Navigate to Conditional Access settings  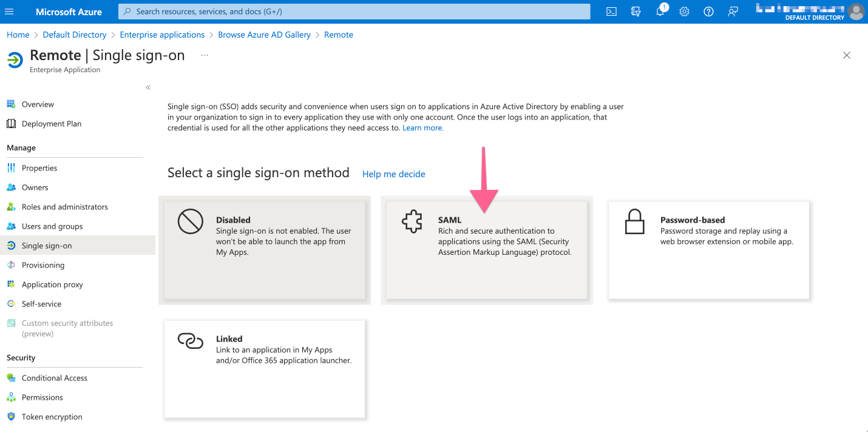[55, 377]
